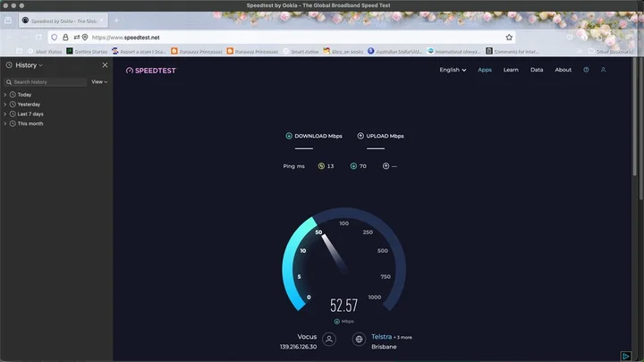Open the Apps menu item
Screen dimensions: 644x362
tap(485, 70)
